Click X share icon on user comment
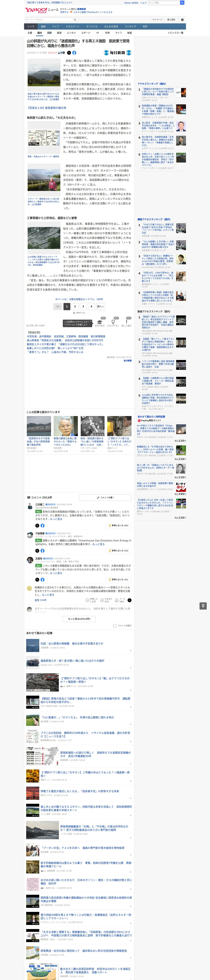This screenshot has width=210, height=980. click(x=130, y=600)
